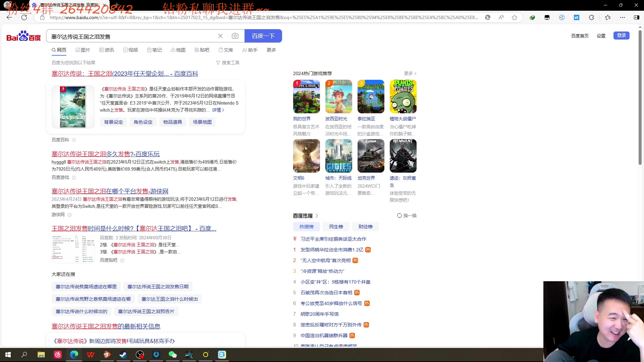
Task: Open 在哪个平台发售-游侠网 result
Action: tap(110, 191)
